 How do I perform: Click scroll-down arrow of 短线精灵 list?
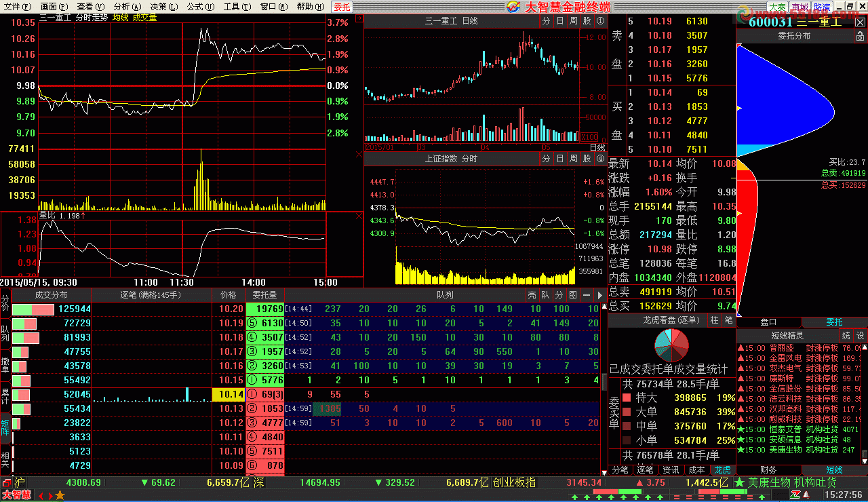pyautogui.click(x=865, y=460)
